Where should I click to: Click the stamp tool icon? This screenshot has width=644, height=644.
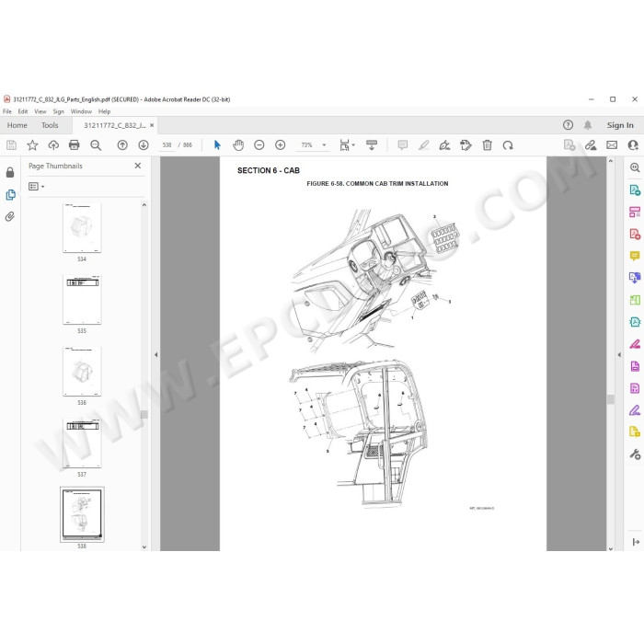tap(466, 145)
